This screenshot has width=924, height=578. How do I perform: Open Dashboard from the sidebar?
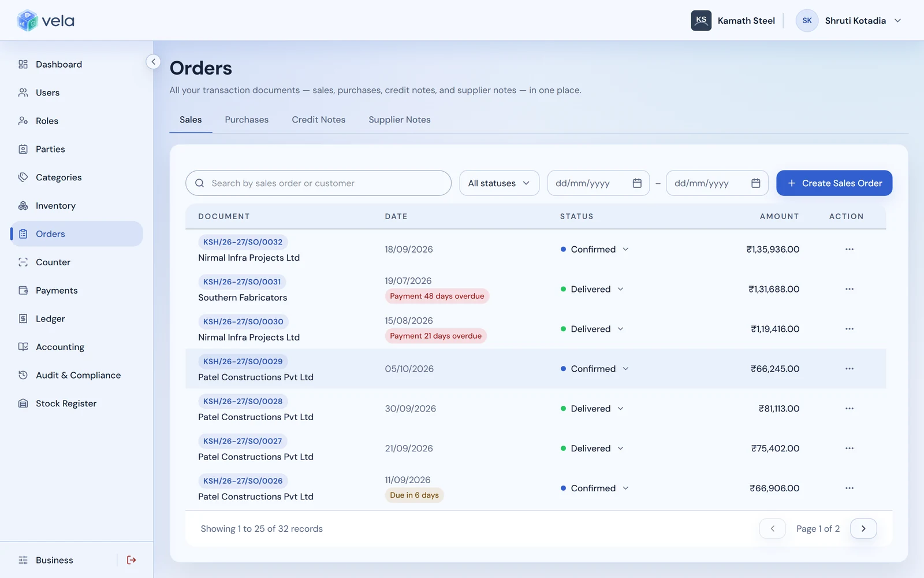[76, 64]
